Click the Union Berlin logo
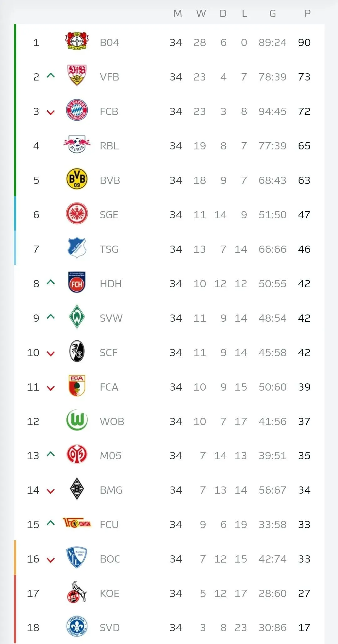The width and height of the screenshot is (338, 644). pyautogui.click(x=77, y=523)
